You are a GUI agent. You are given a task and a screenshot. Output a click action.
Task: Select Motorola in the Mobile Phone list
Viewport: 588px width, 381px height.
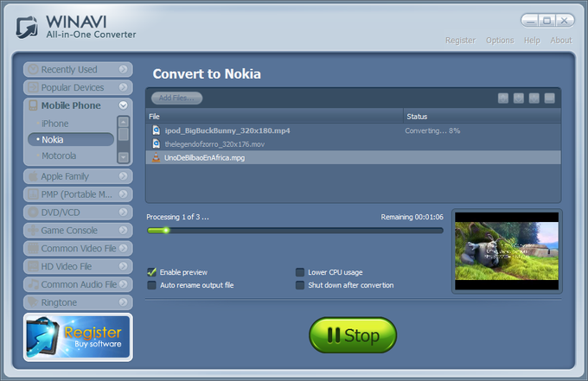point(59,156)
